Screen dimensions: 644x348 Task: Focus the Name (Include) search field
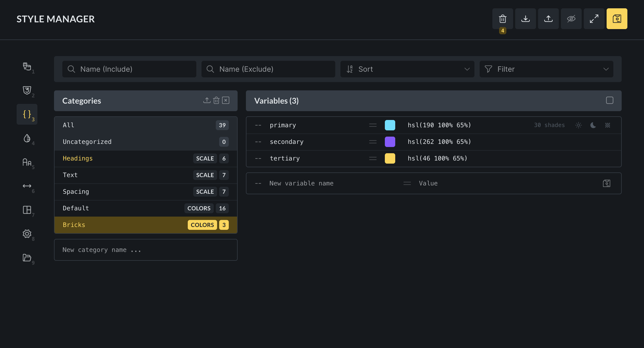pos(129,69)
